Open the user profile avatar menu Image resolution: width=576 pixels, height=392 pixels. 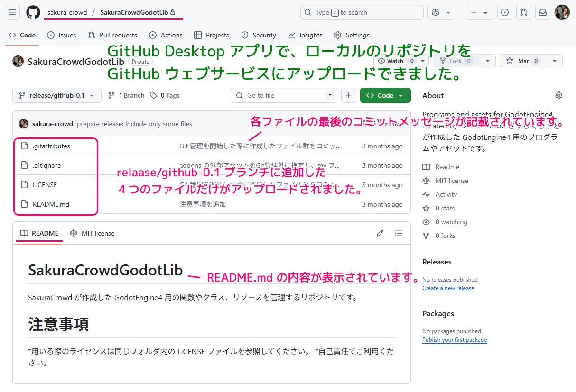[562, 13]
